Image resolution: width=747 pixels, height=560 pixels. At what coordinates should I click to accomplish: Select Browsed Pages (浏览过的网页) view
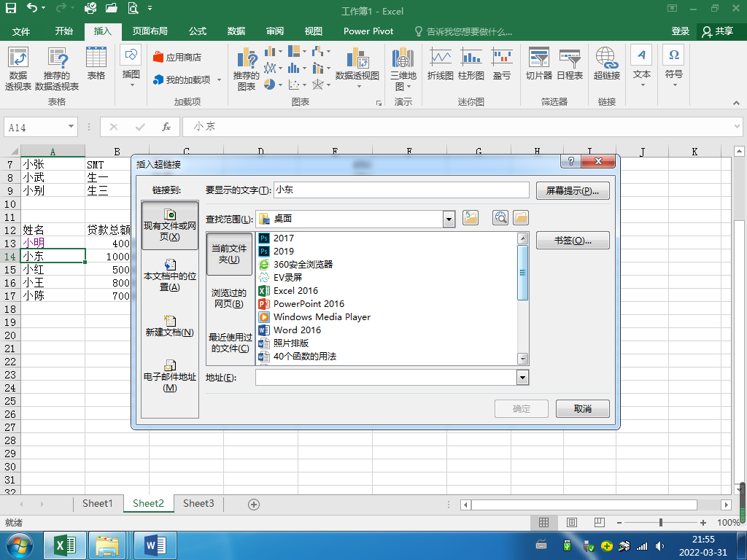coord(229,298)
